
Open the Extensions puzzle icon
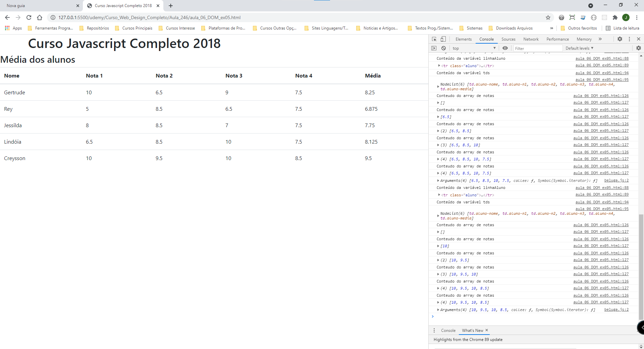pos(615,17)
